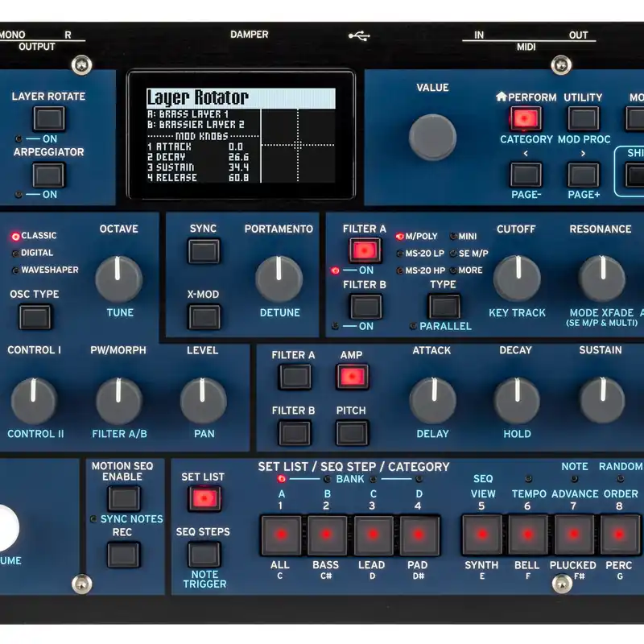The image size is (644, 644).
Task: Click the Cutoff knob
Action: pos(517,279)
